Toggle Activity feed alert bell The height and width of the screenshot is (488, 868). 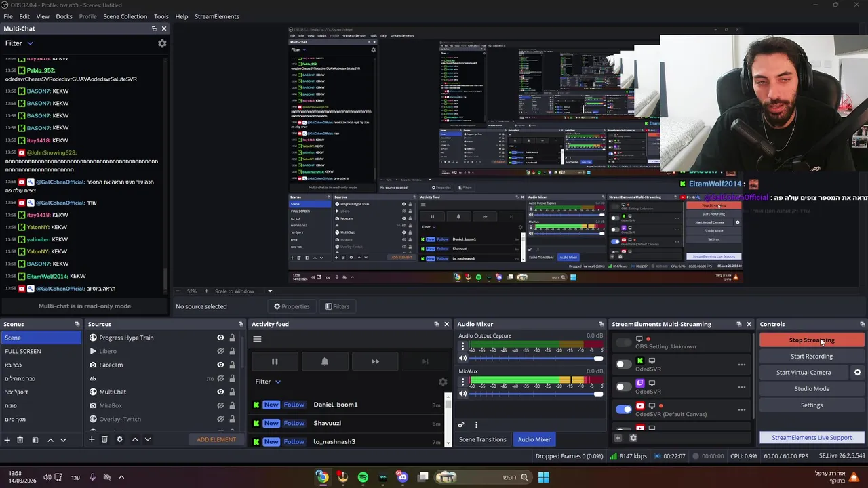325,361
